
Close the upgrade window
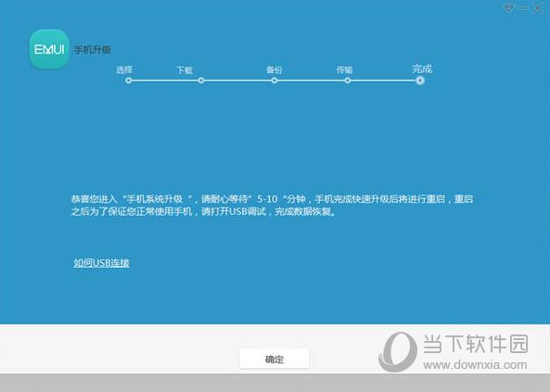click(537, 7)
